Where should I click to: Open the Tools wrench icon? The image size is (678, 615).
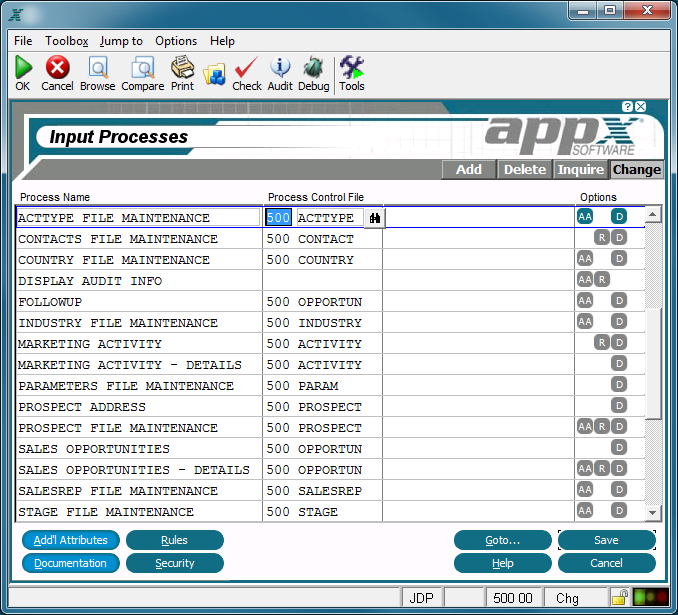coord(352,67)
